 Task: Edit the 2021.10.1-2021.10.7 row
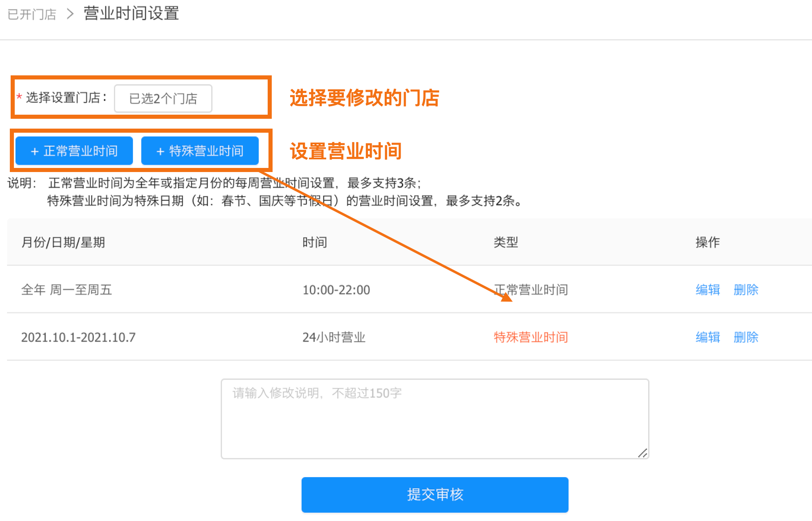[708, 337]
